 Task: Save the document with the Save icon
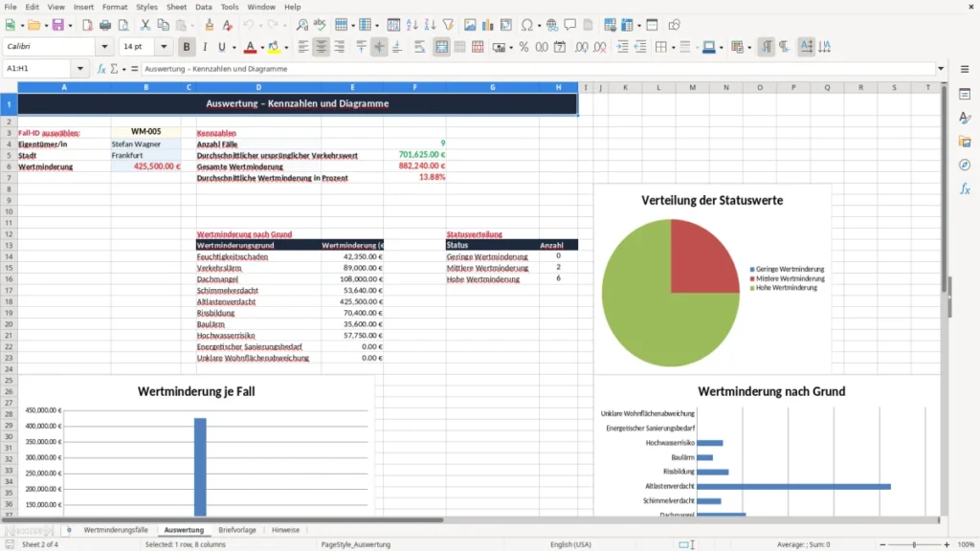(x=57, y=25)
